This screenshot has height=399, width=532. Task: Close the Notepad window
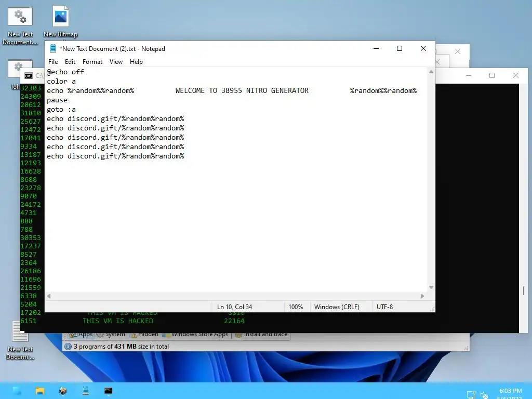point(423,48)
